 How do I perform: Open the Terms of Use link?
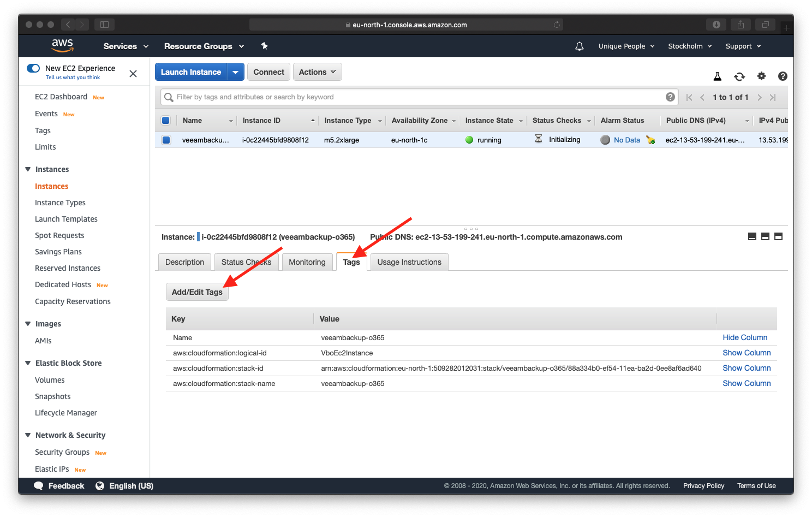point(756,486)
